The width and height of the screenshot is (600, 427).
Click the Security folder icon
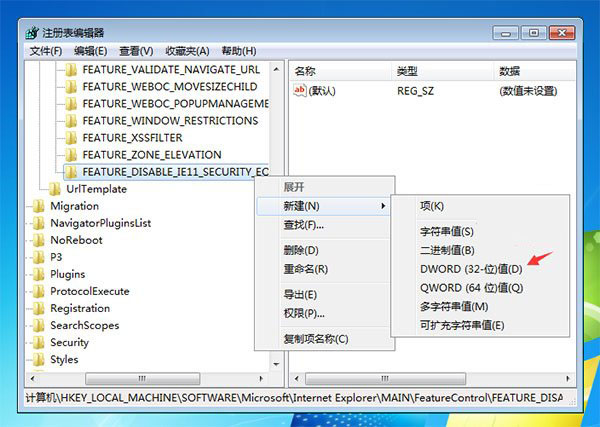coord(39,342)
